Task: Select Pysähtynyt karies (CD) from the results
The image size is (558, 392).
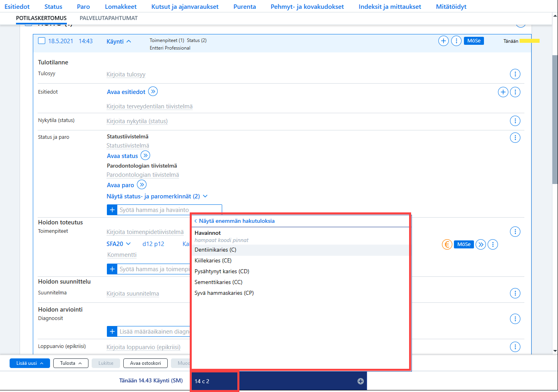Action: (x=300, y=272)
